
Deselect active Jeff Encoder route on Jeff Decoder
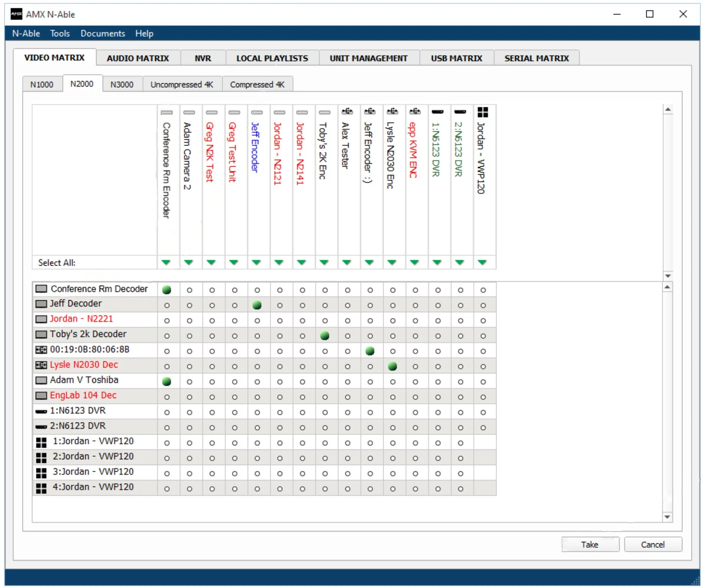point(257,305)
